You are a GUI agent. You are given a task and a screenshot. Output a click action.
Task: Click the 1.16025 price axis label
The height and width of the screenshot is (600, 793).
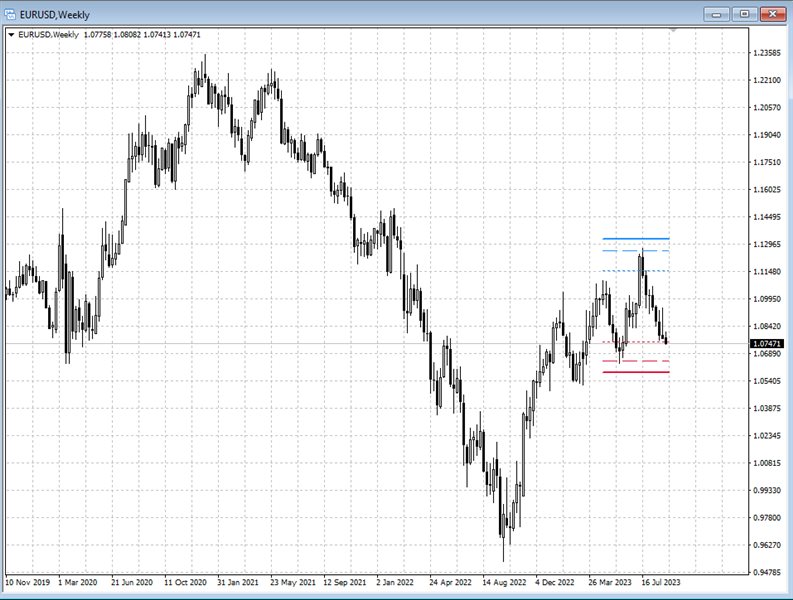click(x=767, y=190)
